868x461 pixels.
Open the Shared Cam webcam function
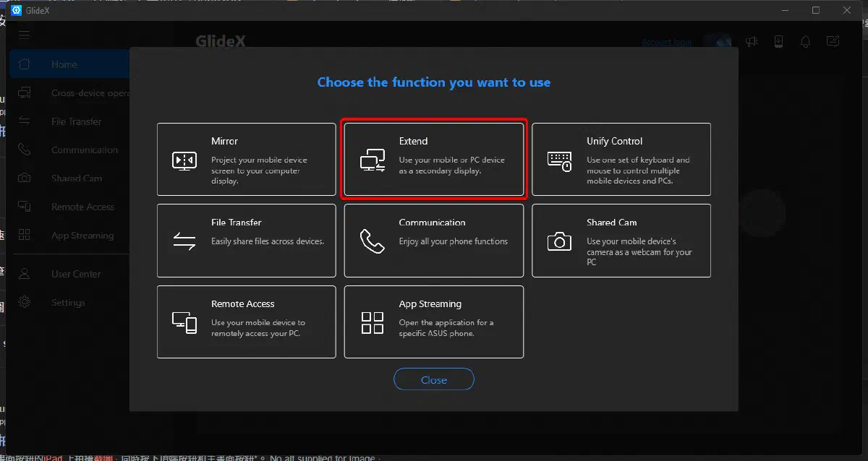621,241
